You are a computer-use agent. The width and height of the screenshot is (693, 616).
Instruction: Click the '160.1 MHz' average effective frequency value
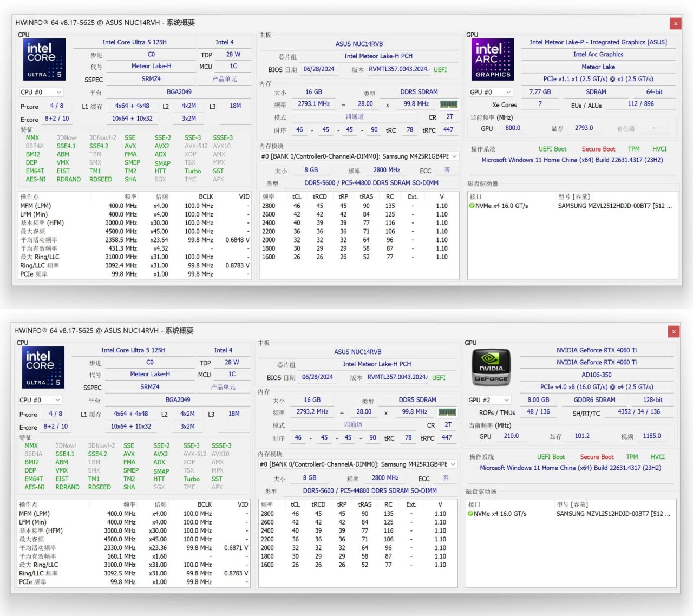(x=122, y=556)
